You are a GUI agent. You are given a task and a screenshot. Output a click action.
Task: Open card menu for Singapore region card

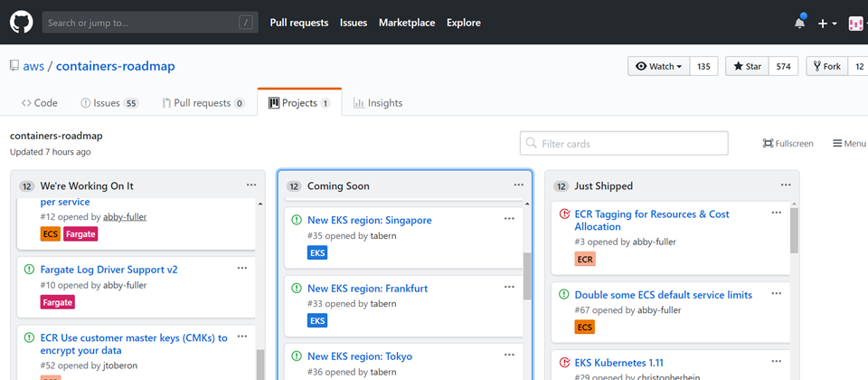click(x=509, y=219)
